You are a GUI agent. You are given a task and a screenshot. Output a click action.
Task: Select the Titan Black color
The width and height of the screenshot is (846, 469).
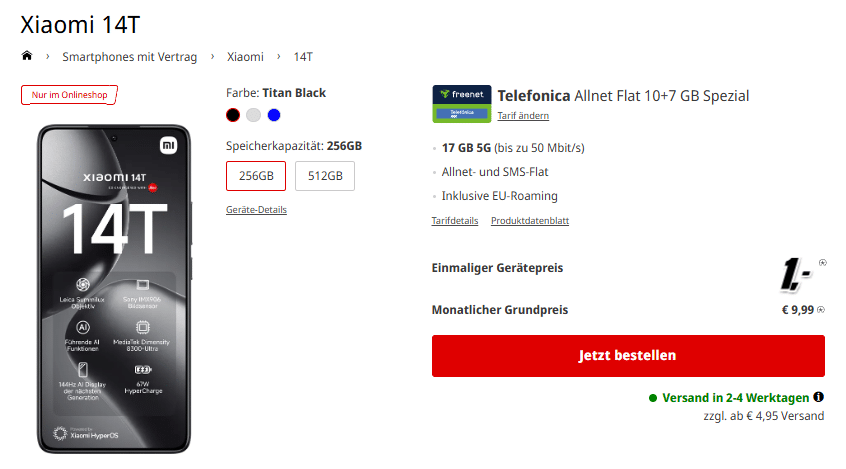pos(233,115)
